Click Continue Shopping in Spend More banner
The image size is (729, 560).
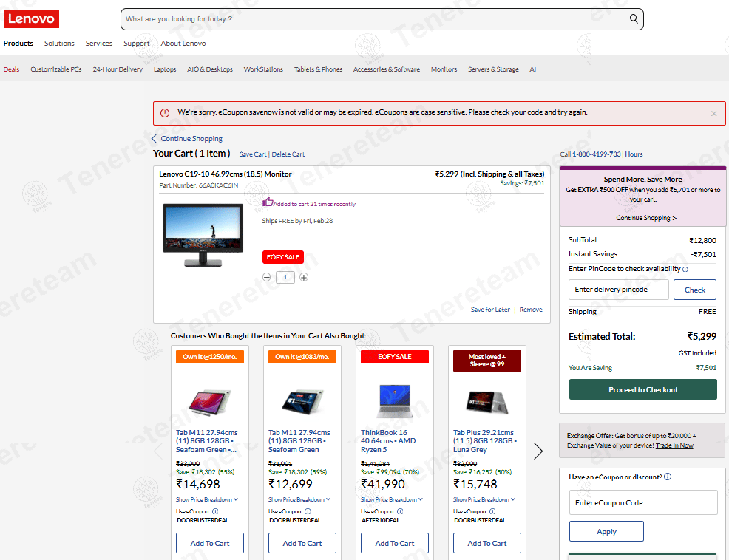pos(643,218)
